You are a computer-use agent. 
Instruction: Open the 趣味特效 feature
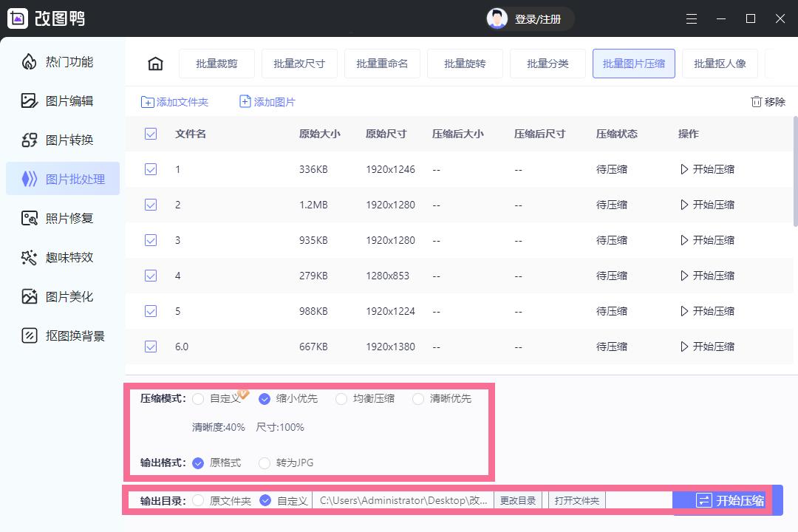pos(63,257)
